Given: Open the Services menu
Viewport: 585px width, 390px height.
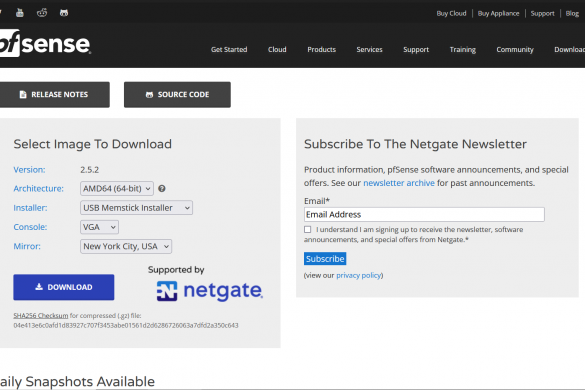Looking at the screenshot, I should 369,49.
